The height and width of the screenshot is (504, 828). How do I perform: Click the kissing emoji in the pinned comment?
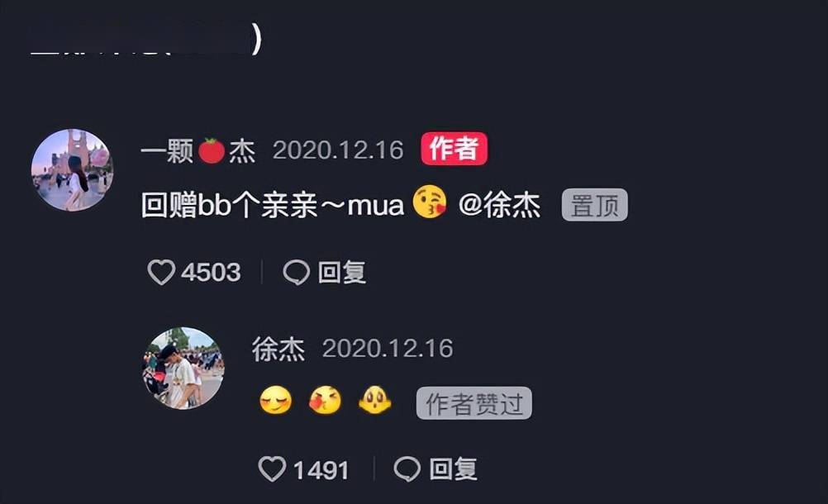pyautogui.click(x=430, y=202)
